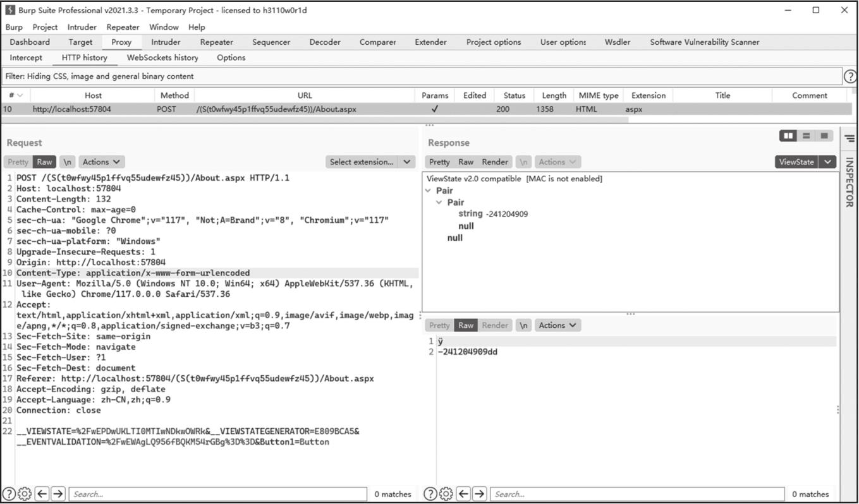
Task: Toggle lower viewer Pretty mode
Action: coord(439,325)
